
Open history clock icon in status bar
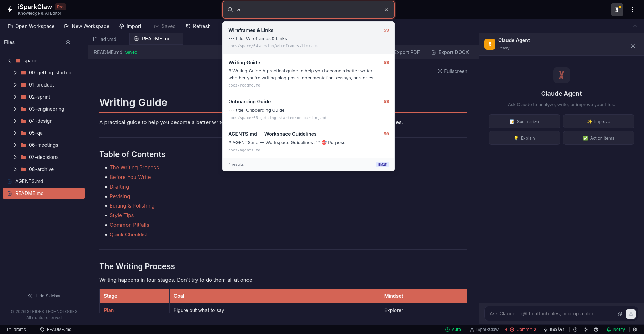coord(575,330)
